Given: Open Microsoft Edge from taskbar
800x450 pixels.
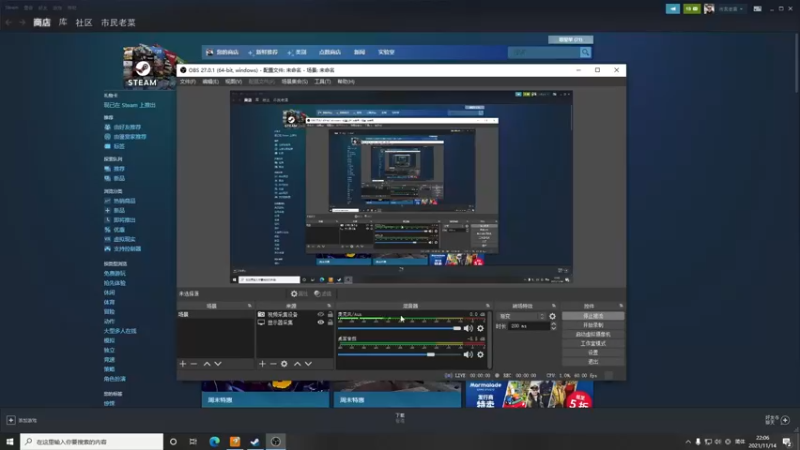Looking at the screenshot, I should point(214,441).
